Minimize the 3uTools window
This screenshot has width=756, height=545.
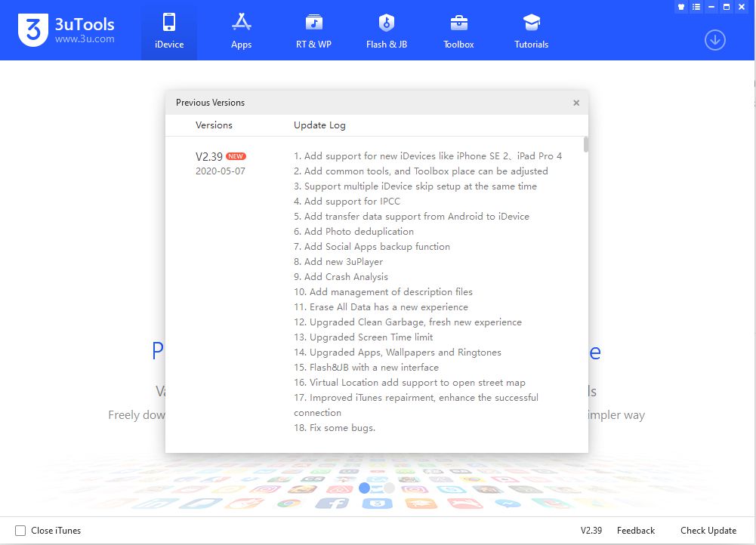(711, 7)
